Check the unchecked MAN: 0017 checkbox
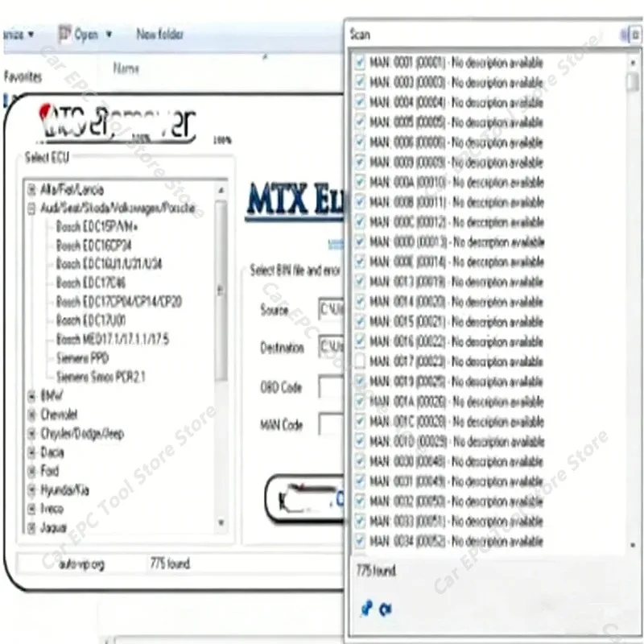 [x=360, y=361]
